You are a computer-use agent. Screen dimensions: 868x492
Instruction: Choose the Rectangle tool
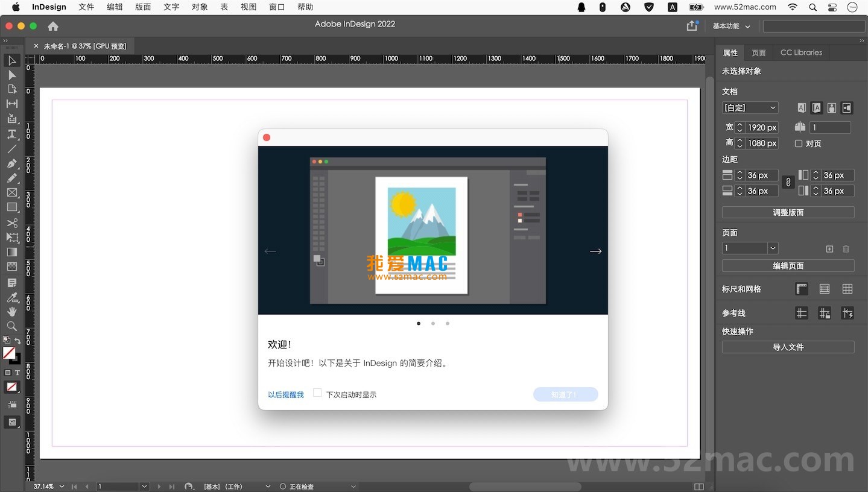12,207
